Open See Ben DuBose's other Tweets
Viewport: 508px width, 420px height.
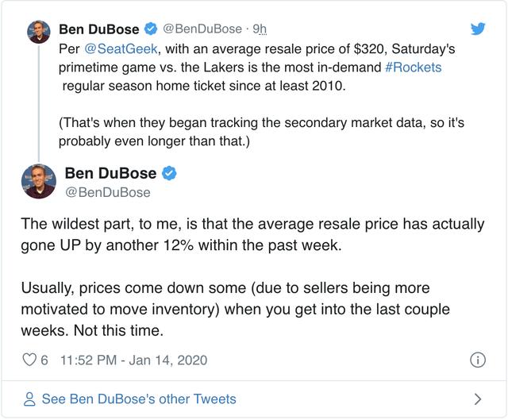[139, 399]
